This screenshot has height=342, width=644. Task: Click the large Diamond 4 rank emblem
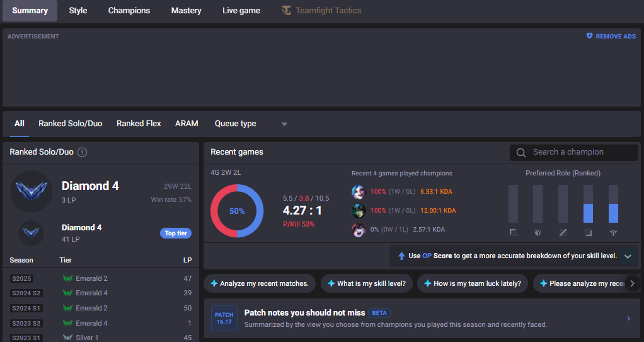(x=32, y=191)
